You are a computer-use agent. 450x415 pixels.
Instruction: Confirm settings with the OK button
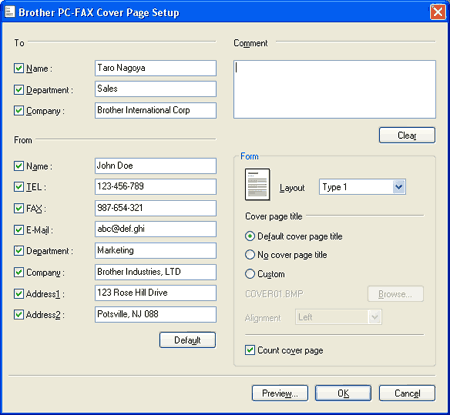click(x=343, y=393)
